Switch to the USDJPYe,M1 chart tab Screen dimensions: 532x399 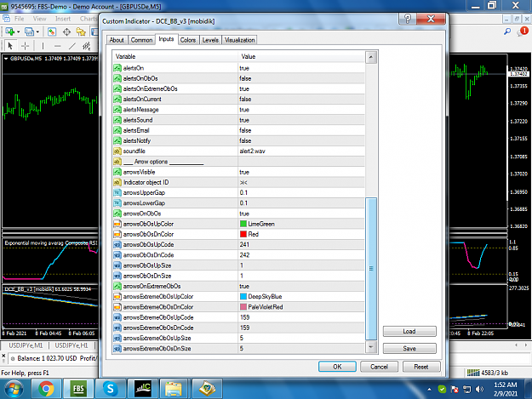tap(26, 345)
